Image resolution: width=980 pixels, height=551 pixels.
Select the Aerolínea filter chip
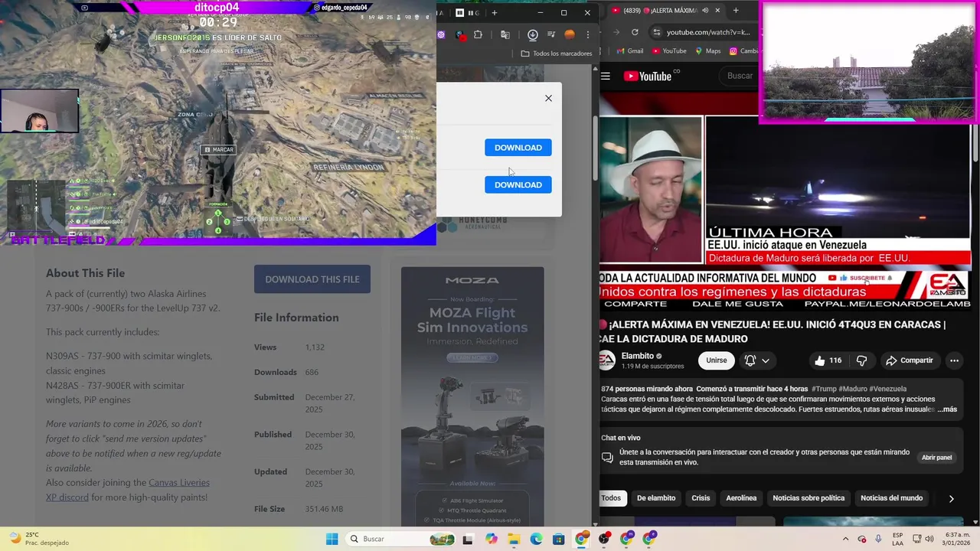coord(741,498)
